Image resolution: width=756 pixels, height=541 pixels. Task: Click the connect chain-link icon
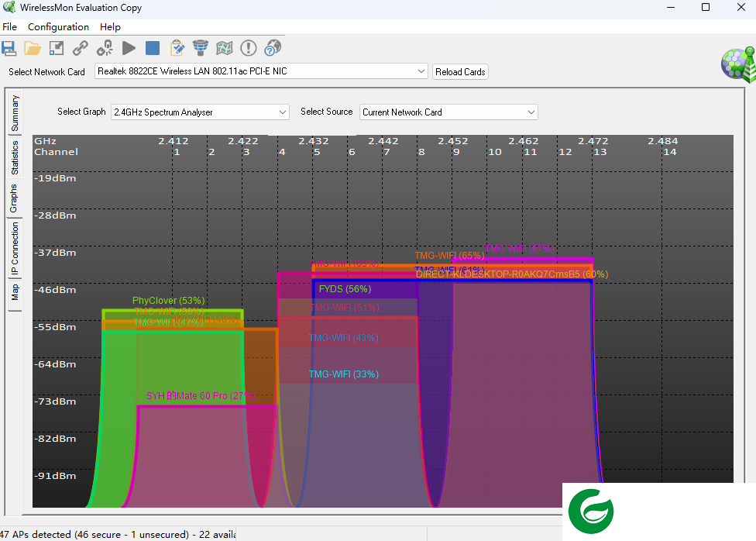pyautogui.click(x=81, y=48)
